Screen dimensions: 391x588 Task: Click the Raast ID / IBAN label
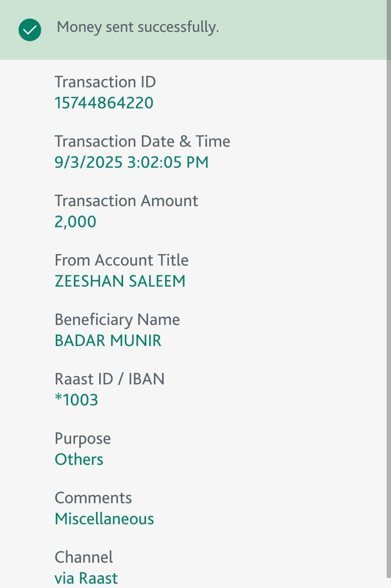(110, 379)
